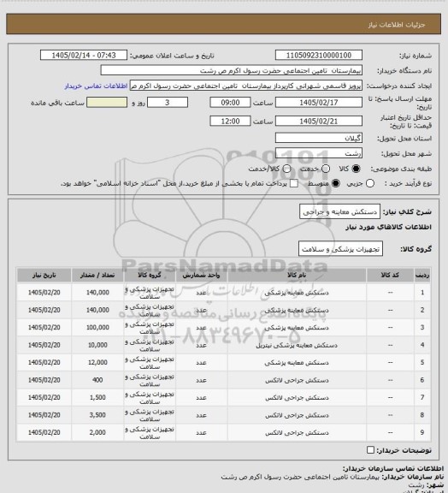Click the announcement date field 1405/02/14 - 07:43
Screen dimensions: 448x493
click(84, 55)
